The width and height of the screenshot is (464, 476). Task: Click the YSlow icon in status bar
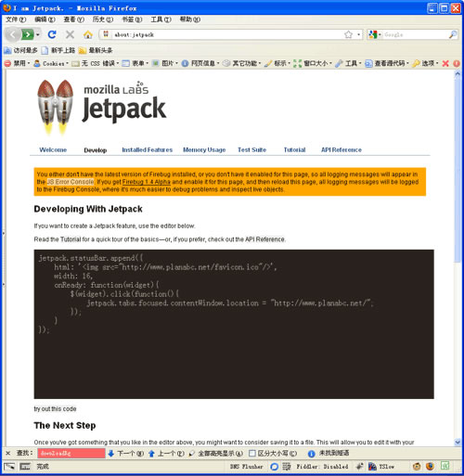tap(372, 467)
